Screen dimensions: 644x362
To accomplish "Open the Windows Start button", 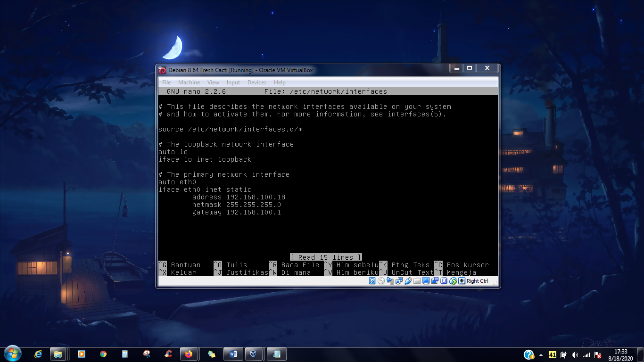I will pos(12,354).
